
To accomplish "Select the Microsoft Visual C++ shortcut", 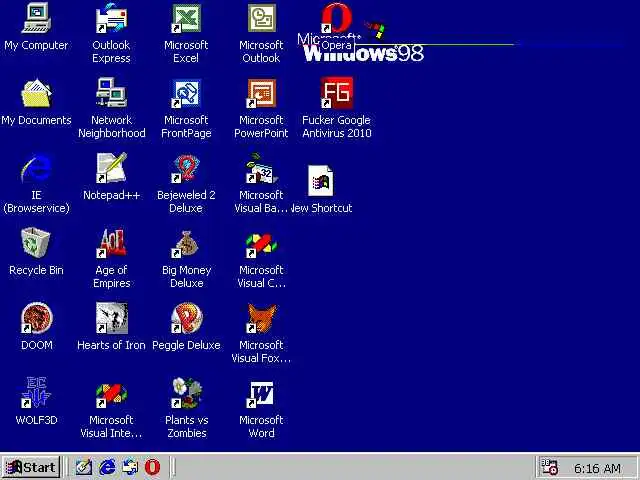I will (262, 245).
